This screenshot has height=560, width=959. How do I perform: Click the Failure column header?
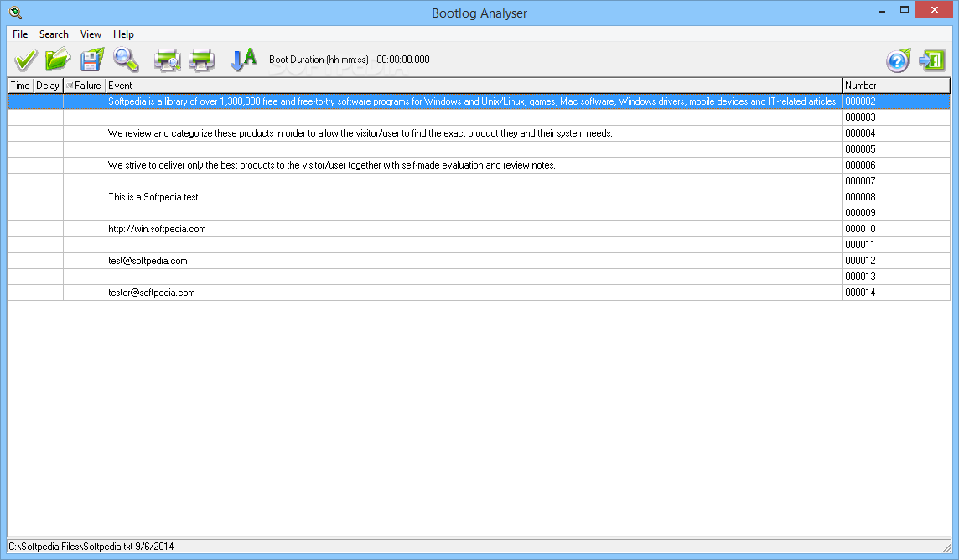pyautogui.click(x=85, y=86)
